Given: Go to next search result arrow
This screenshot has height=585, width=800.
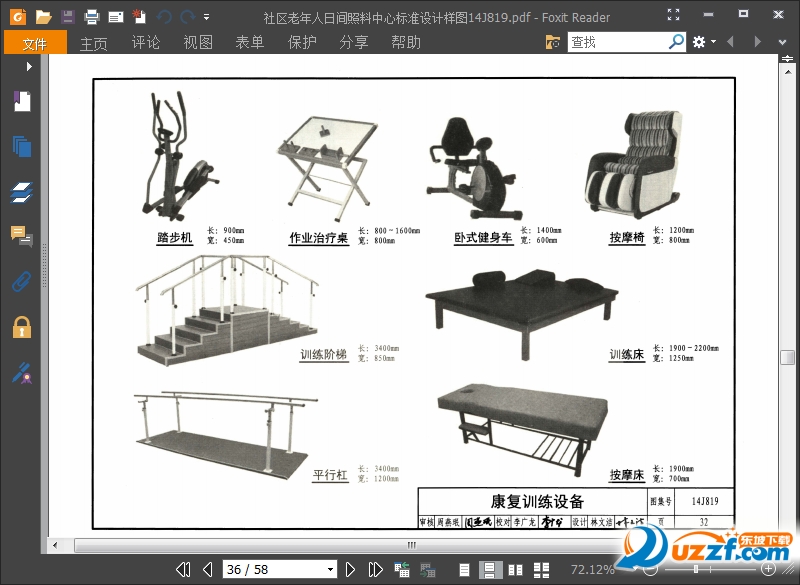Looking at the screenshot, I should [x=757, y=42].
